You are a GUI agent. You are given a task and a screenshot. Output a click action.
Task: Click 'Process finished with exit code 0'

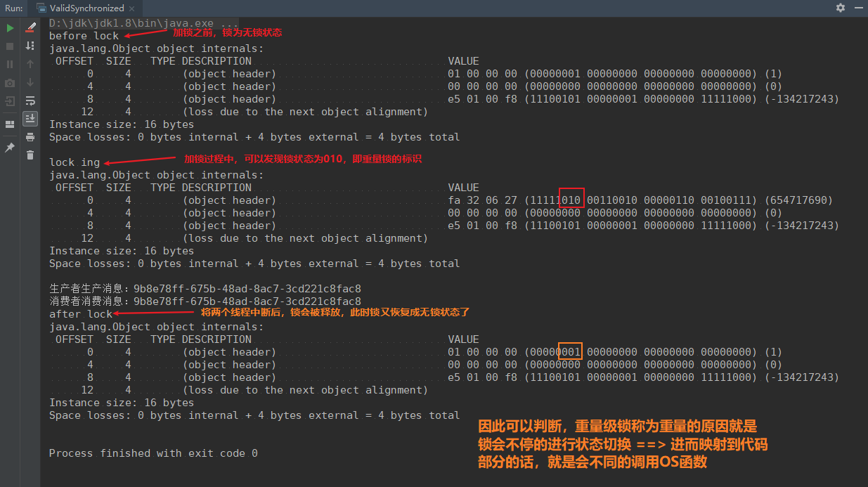[x=153, y=453]
